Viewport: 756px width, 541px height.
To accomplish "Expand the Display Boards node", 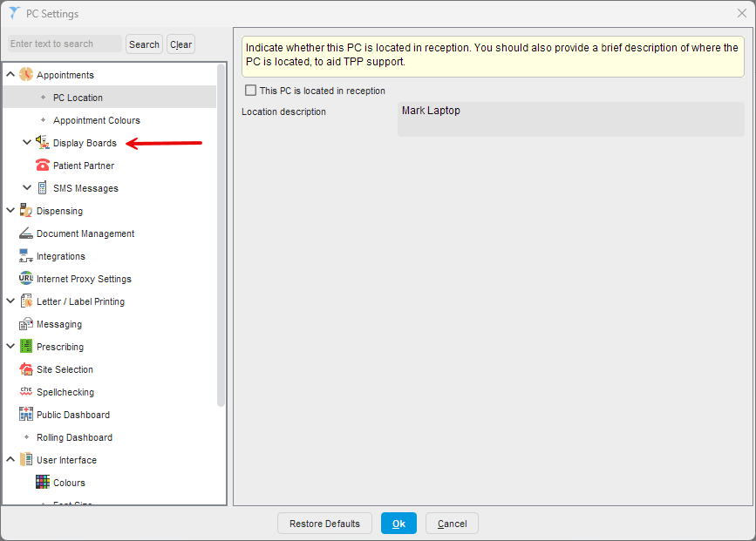I will click(27, 143).
